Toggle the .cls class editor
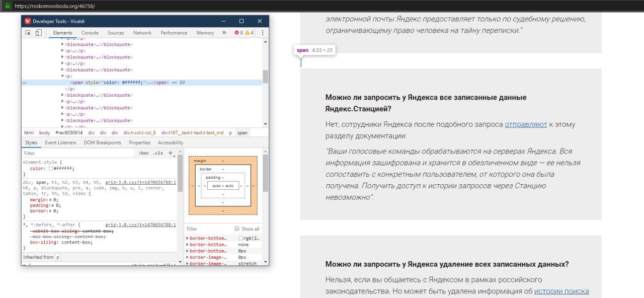 click(x=158, y=153)
